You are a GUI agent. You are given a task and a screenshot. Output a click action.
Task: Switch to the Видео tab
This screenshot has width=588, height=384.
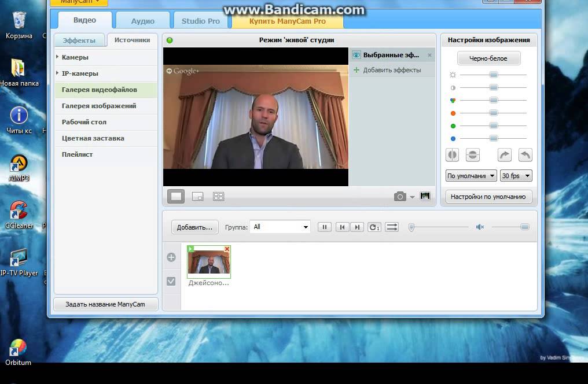click(84, 20)
